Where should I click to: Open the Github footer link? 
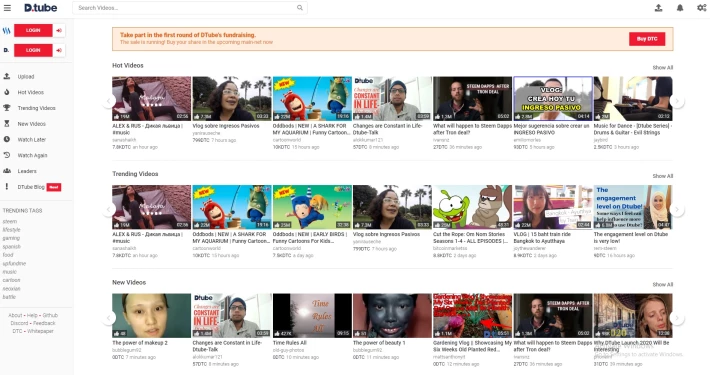click(50, 315)
